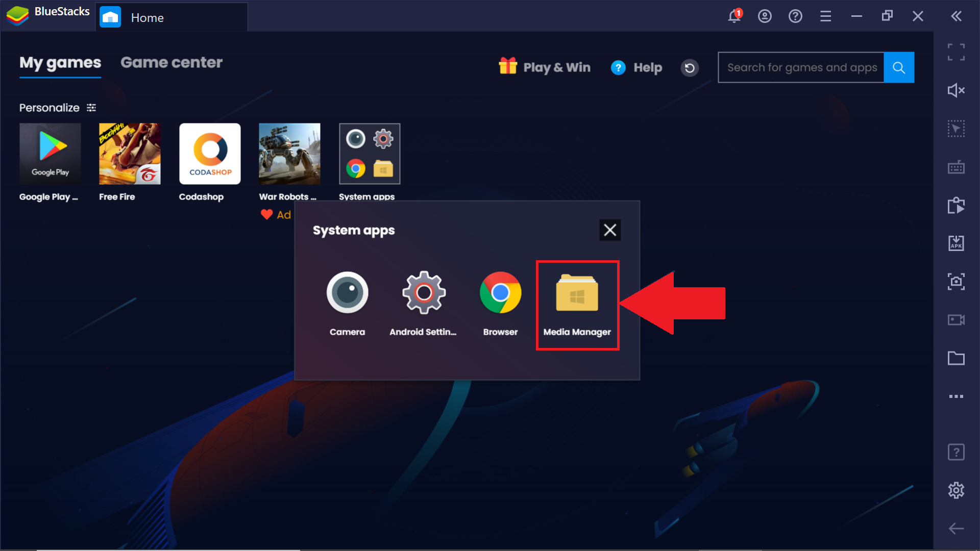This screenshot has width=980, height=551.
Task: Click the refresh/history button
Action: [x=689, y=67]
